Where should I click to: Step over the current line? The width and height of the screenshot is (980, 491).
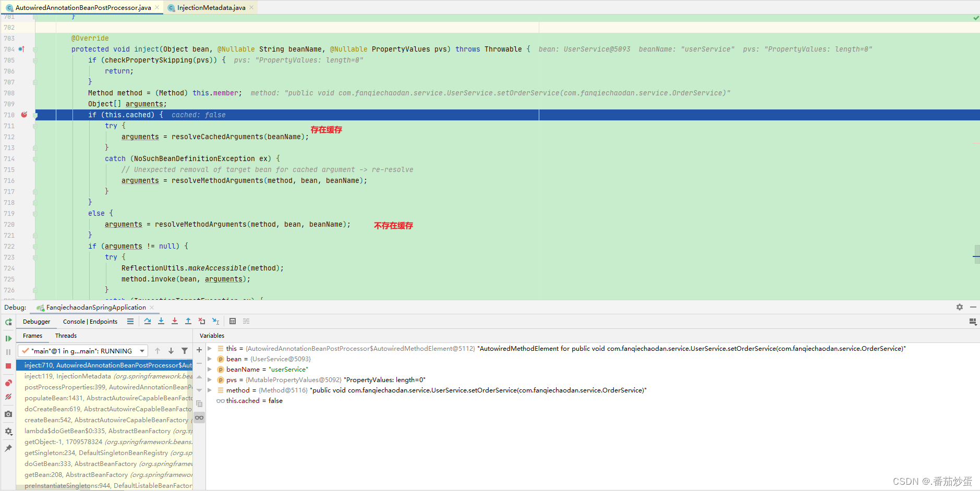[148, 321]
